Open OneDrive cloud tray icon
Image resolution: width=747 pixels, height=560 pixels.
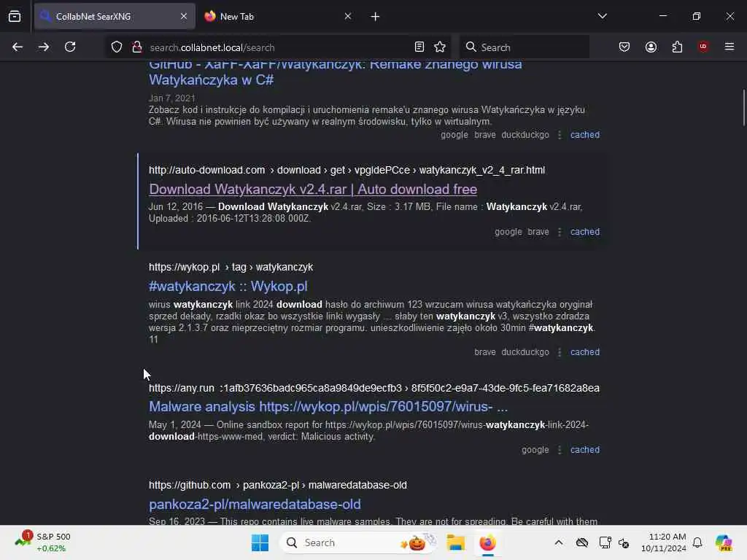coord(581,542)
